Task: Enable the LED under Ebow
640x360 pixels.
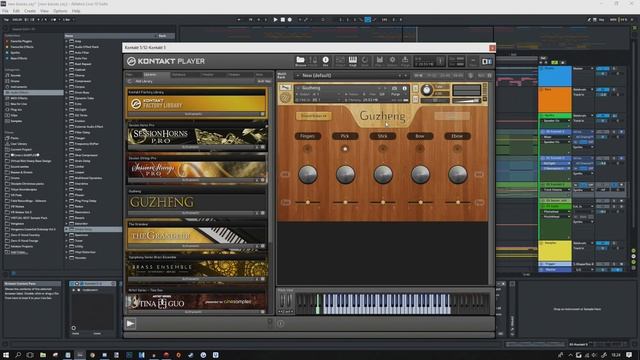Action: [x=458, y=149]
